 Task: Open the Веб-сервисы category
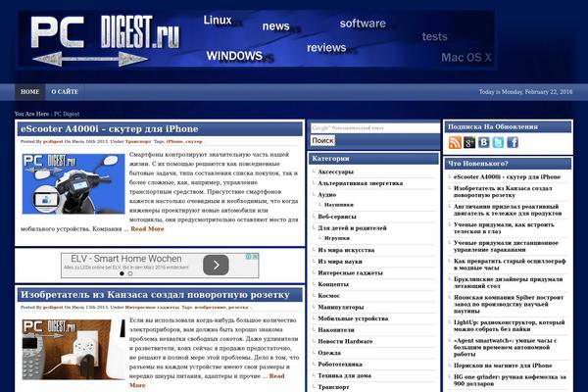tap(337, 217)
